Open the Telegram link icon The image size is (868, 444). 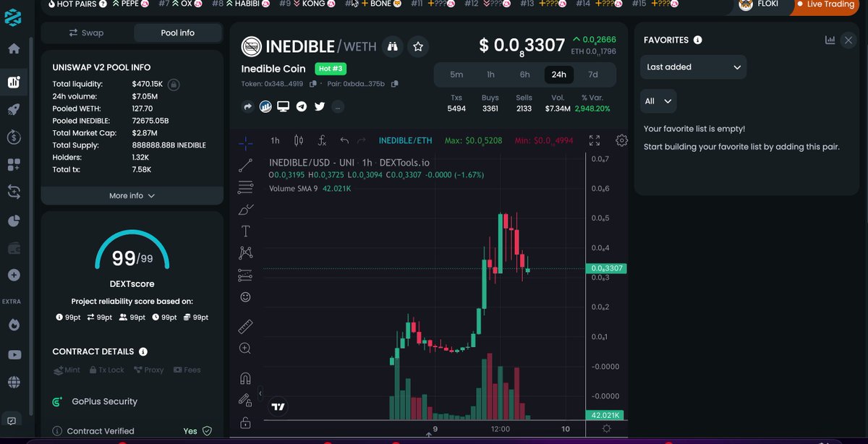point(302,107)
